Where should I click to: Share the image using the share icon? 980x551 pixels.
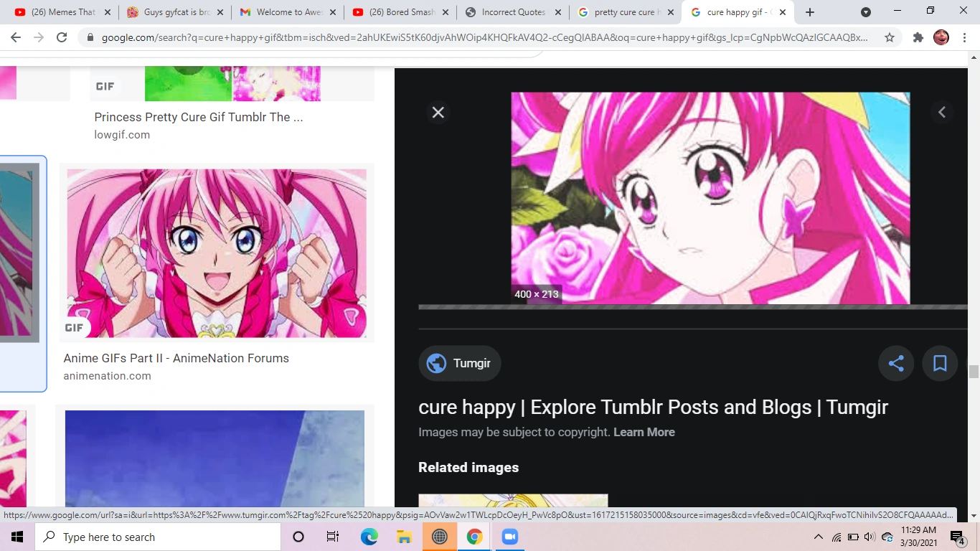[x=895, y=363]
